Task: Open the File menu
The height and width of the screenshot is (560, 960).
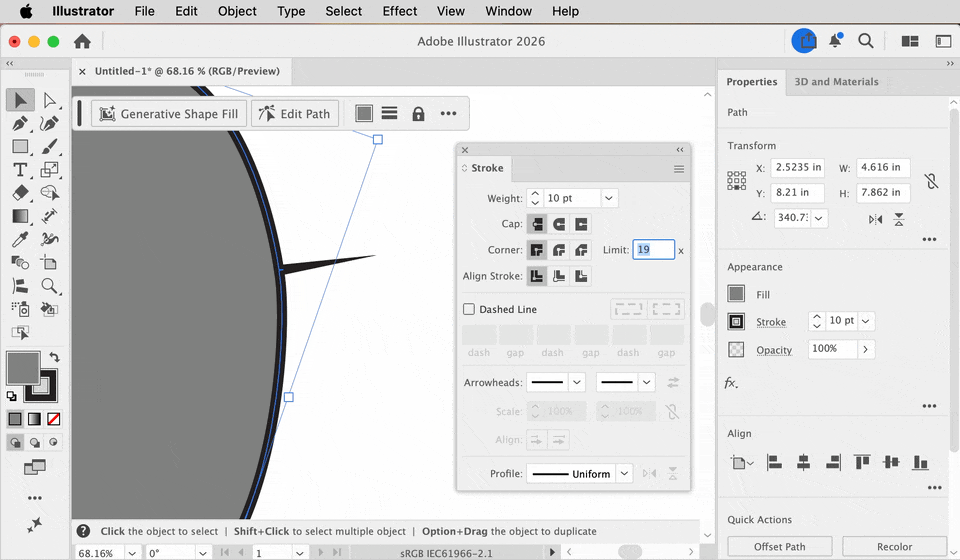Action: click(144, 11)
